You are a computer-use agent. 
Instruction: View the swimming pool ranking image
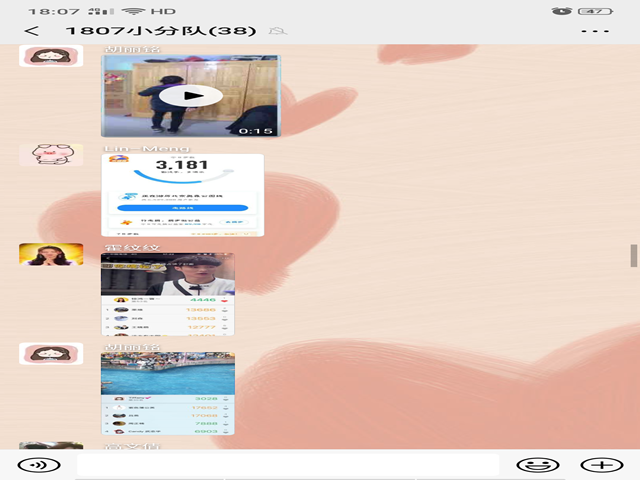(x=168, y=393)
